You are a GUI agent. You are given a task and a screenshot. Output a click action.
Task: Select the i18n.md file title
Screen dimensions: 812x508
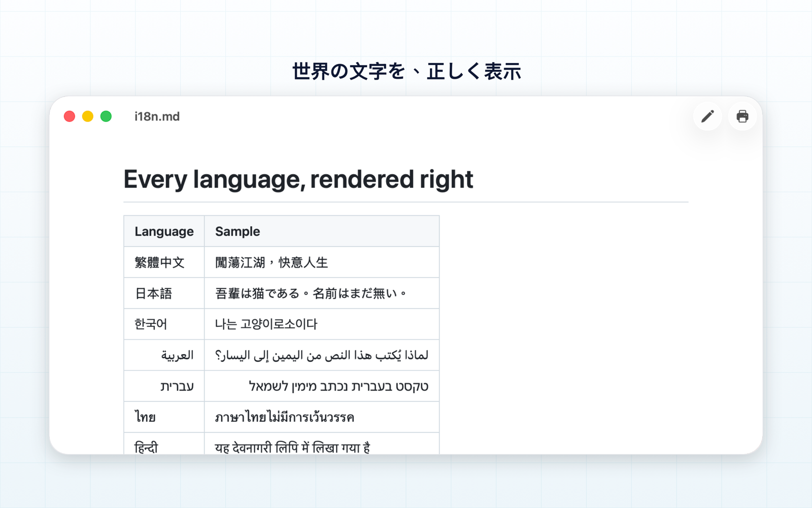(x=157, y=116)
